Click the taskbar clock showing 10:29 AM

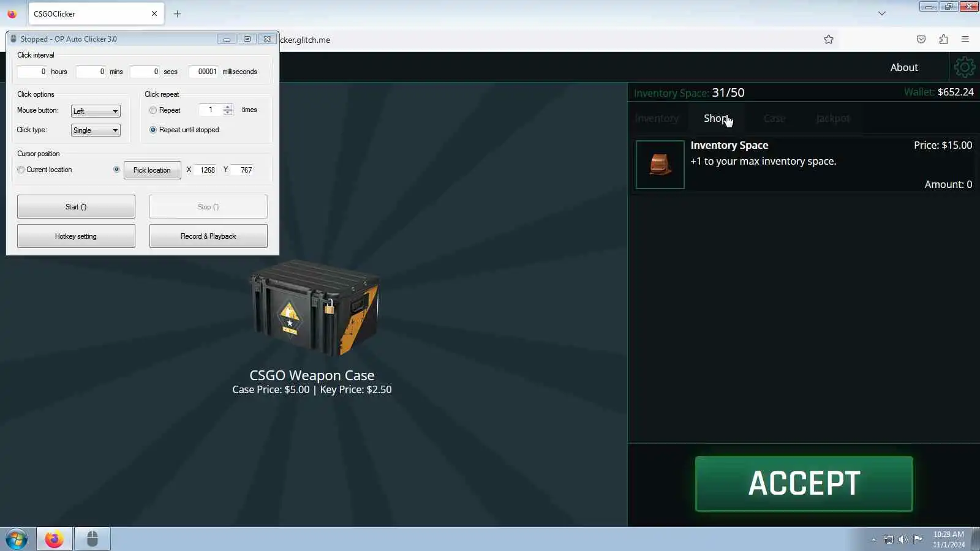(949, 539)
